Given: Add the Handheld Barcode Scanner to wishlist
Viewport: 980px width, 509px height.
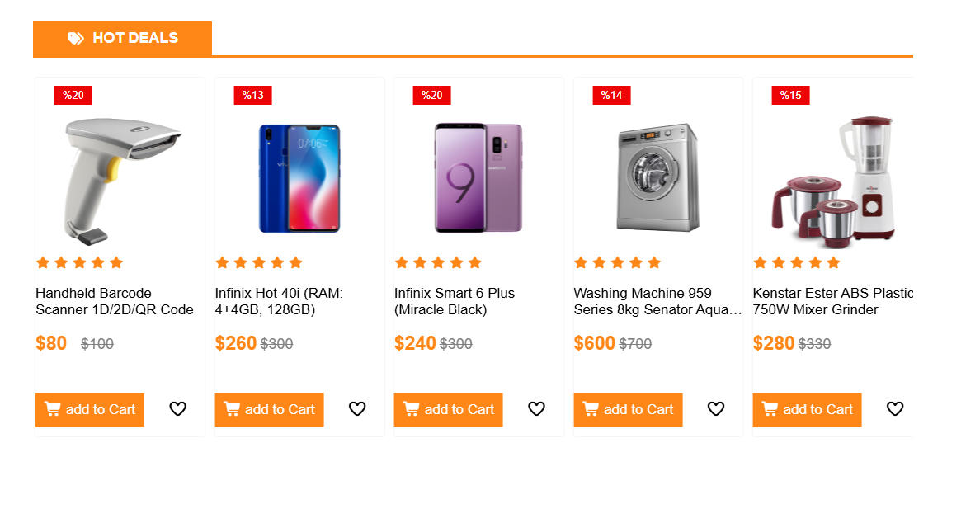Looking at the screenshot, I should (177, 409).
